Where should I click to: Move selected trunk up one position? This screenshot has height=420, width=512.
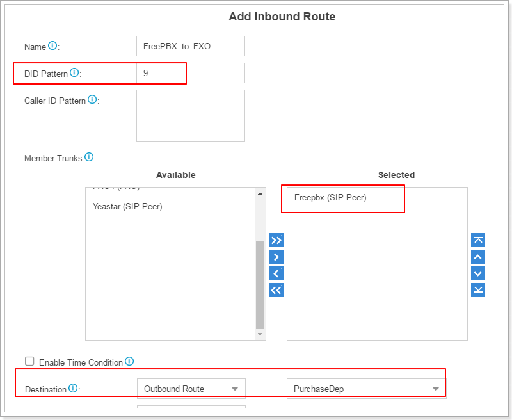(478, 257)
